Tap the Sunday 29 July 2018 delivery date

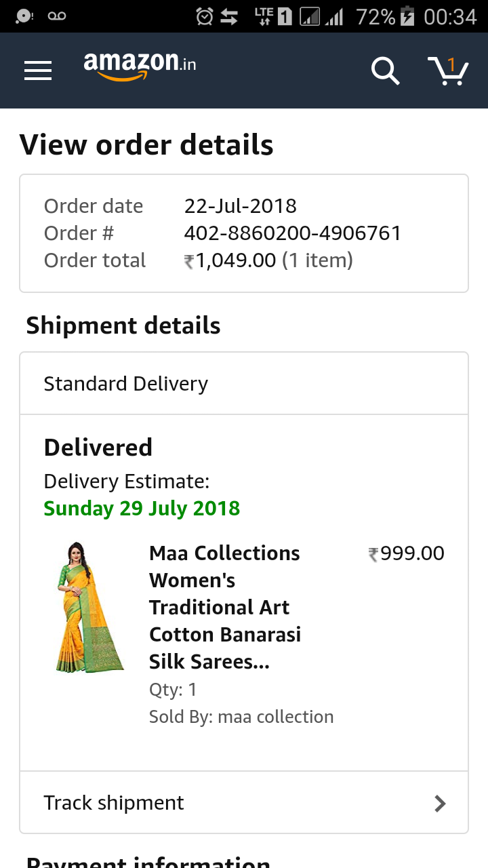[142, 509]
